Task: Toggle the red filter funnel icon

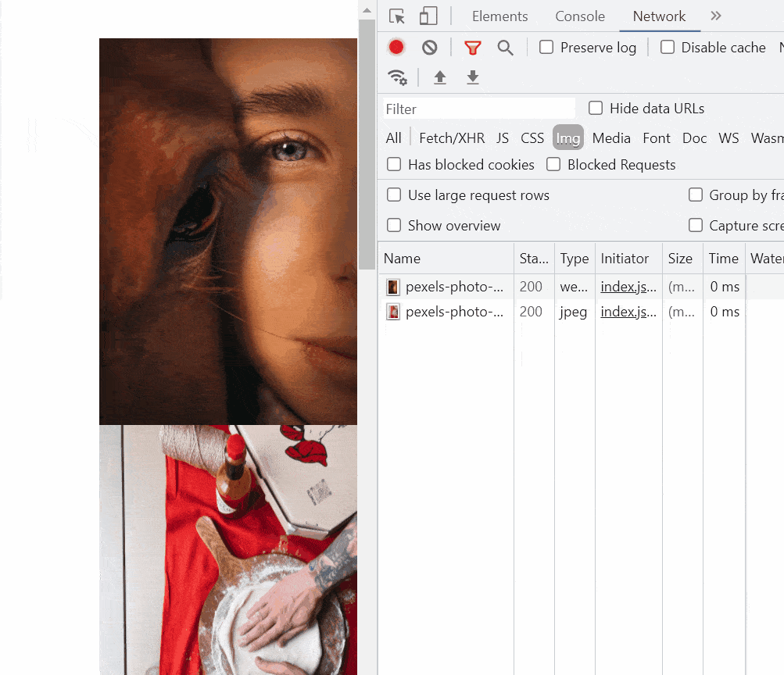Action: tap(472, 48)
